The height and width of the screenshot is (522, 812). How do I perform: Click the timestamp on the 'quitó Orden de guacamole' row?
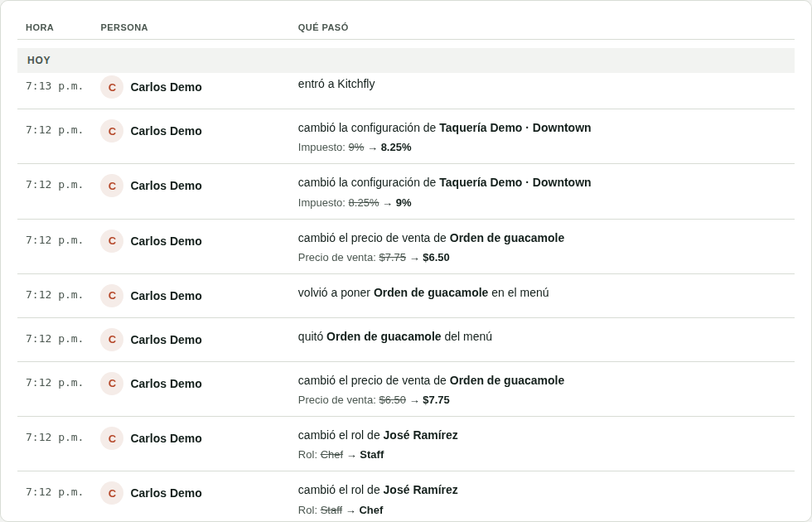coord(55,339)
